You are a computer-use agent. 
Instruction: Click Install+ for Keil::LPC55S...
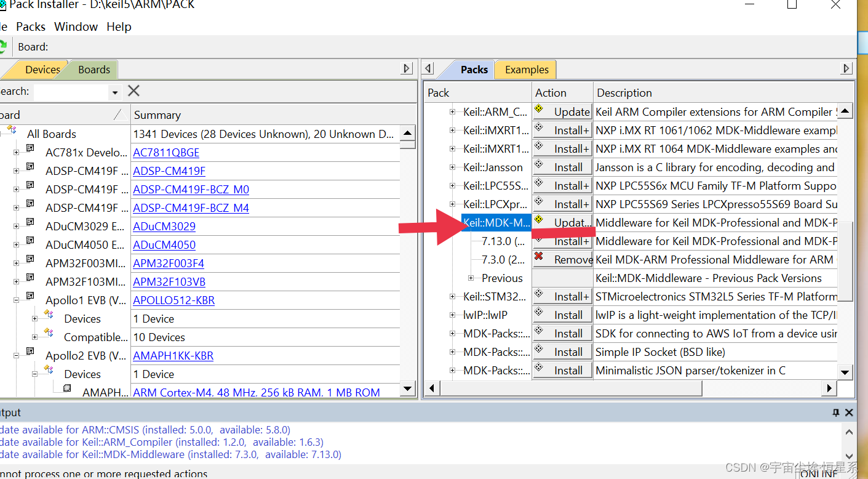point(562,185)
